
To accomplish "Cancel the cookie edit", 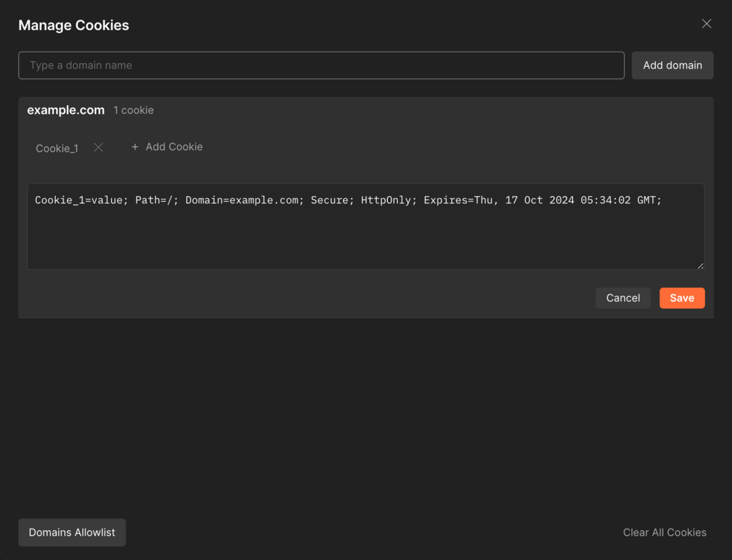I will click(623, 298).
